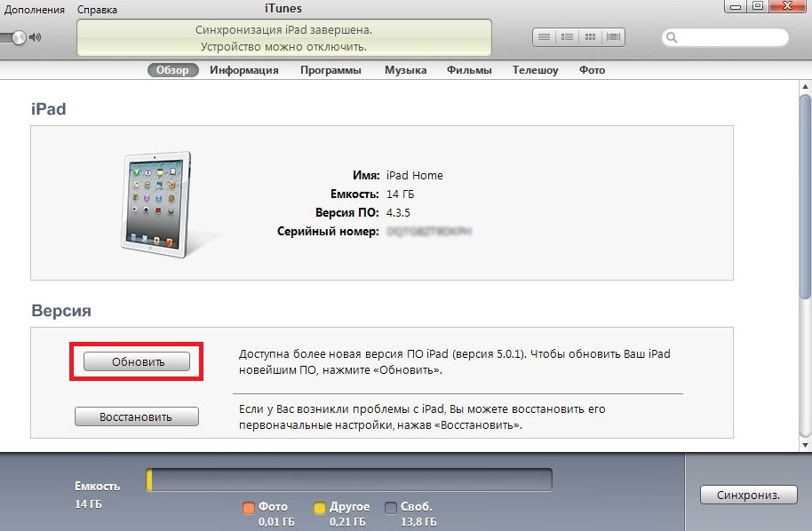812x531 pixels.
Task: Click the sync status message display
Action: 283,38
